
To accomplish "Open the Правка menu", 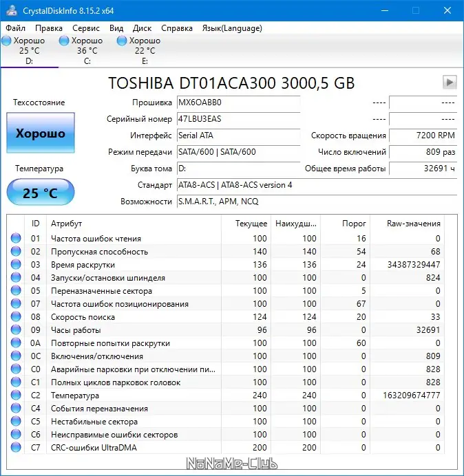I will pyautogui.click(x=49, y=28).
